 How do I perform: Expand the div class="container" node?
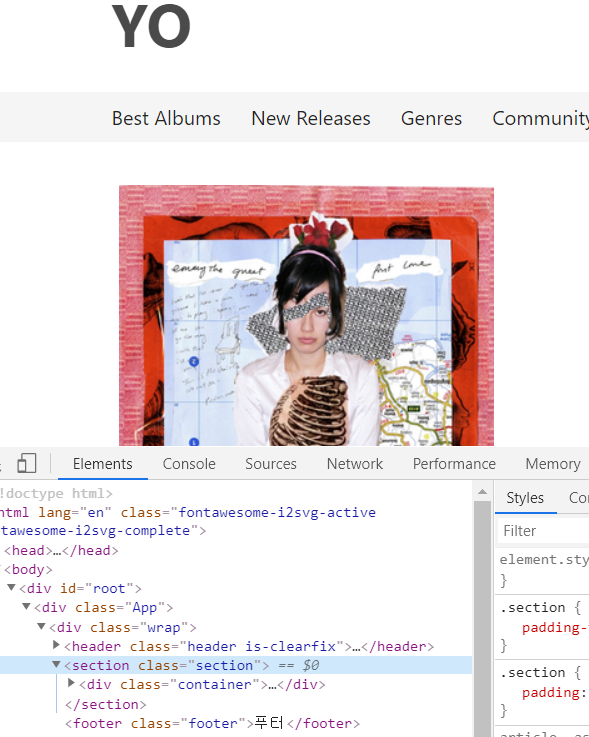[71, 683]
